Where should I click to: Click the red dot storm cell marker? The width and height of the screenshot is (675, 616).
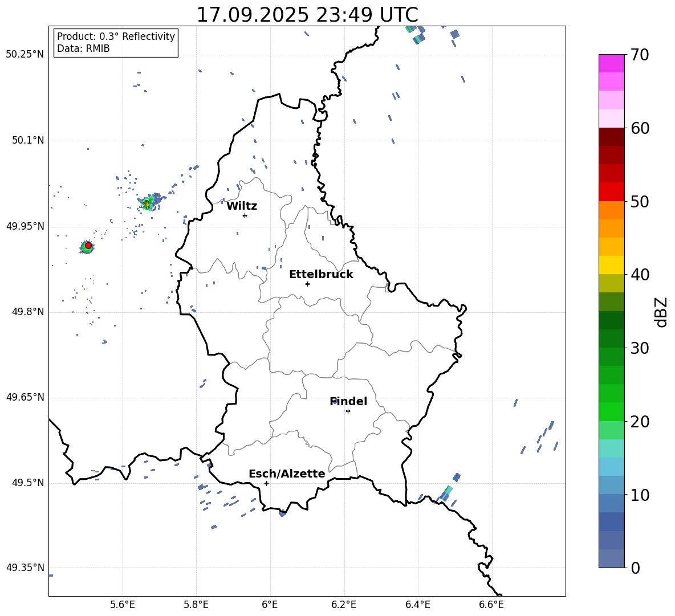coord(88,245)
